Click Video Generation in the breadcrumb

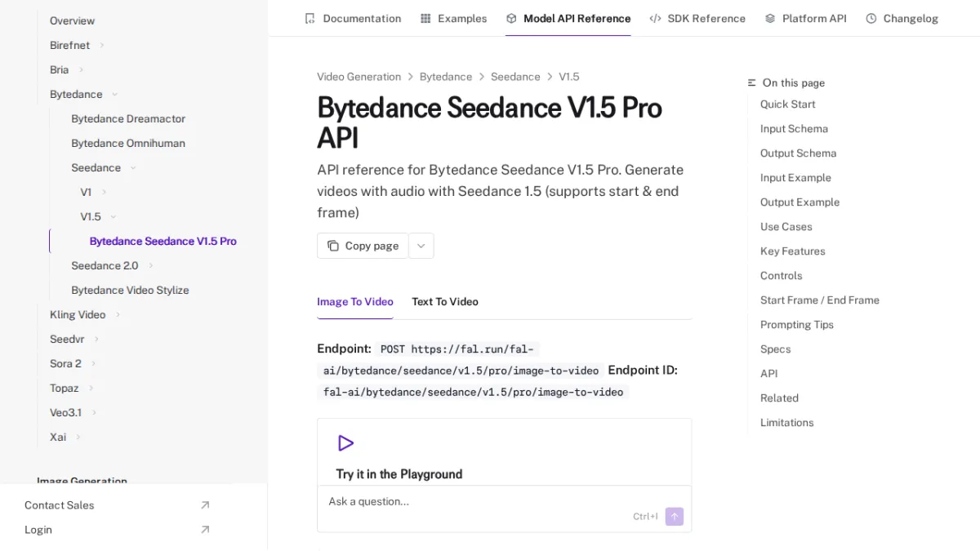[x=359, y=77]
